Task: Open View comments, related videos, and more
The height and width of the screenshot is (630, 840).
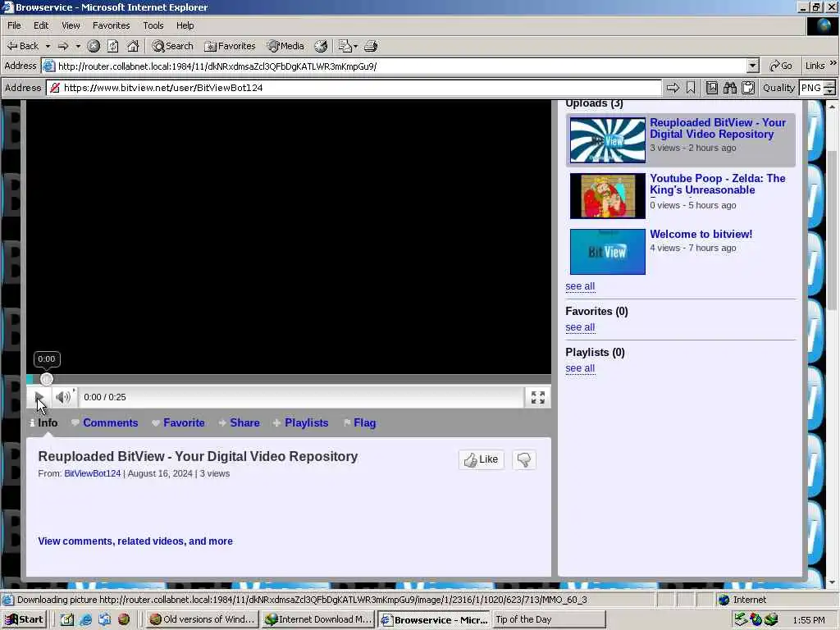Action: [135, 541]
